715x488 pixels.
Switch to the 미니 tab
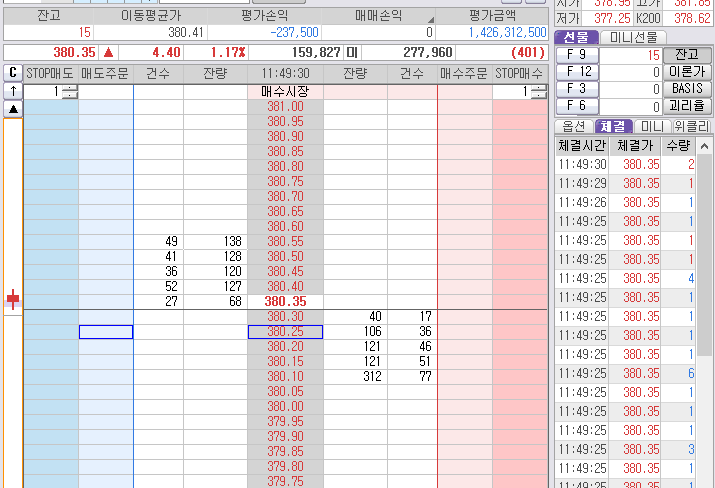[x=653, y=126]
